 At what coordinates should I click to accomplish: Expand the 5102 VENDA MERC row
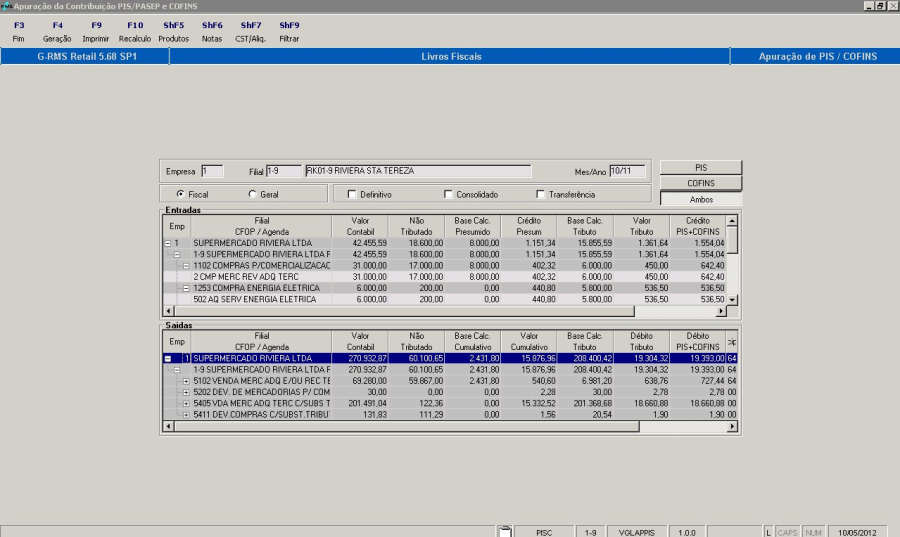tap(186, 381)
